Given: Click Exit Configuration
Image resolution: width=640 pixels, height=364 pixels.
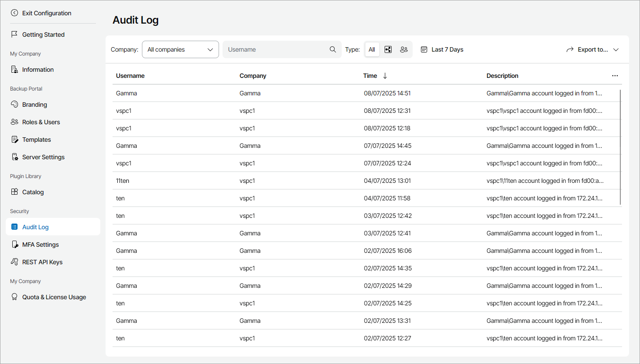Looking at the screenshot, I should [x=46, y=13].
